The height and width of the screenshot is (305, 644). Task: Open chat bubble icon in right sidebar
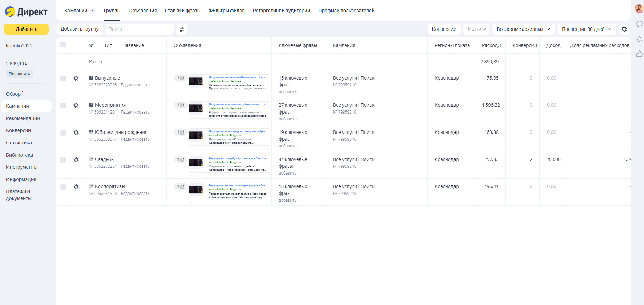(639, 24)
